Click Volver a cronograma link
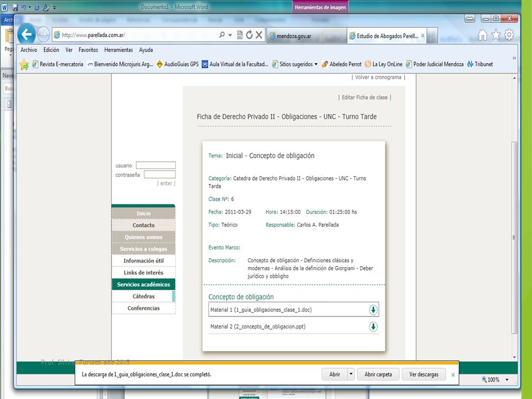 (378, 78)
